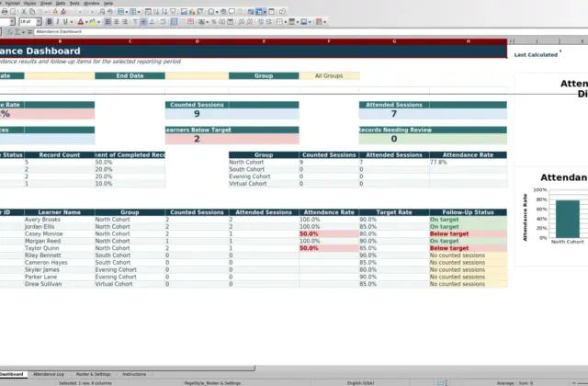Toggle the AutoFilter funnel icon

173,12
